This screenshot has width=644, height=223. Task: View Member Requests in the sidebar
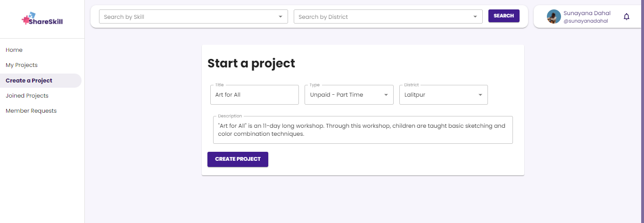coord(31,111)
